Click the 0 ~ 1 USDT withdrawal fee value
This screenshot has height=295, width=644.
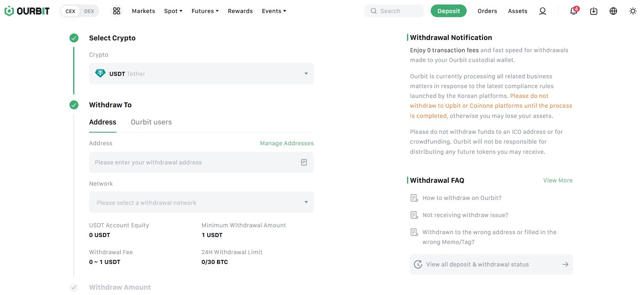tap(105, 262)
